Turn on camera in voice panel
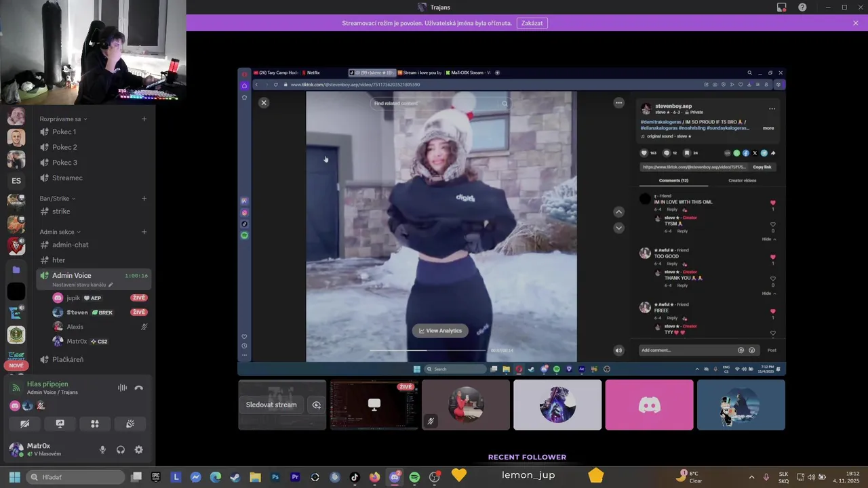This screenshot has width=868, height=488. (25, 424)
